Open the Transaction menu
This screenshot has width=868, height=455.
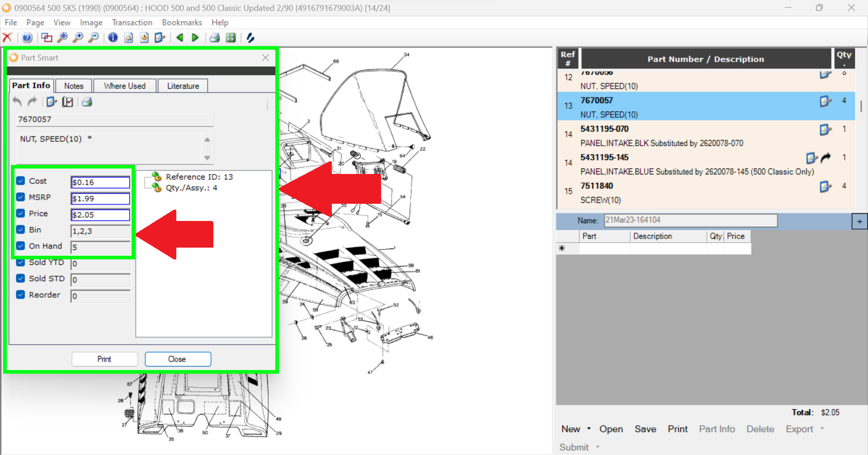pos(132,23)
